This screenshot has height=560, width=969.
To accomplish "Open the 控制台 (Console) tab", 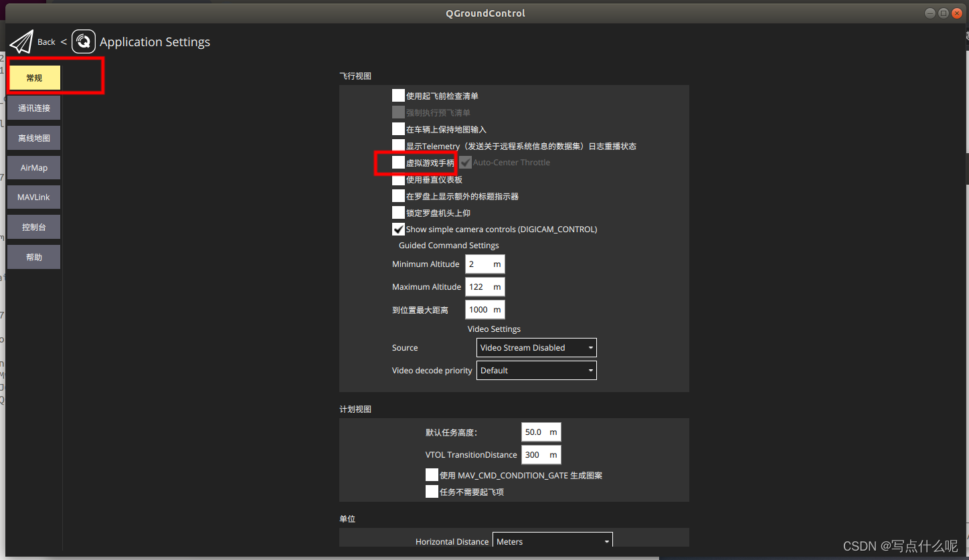I will [x=34, y=227].
